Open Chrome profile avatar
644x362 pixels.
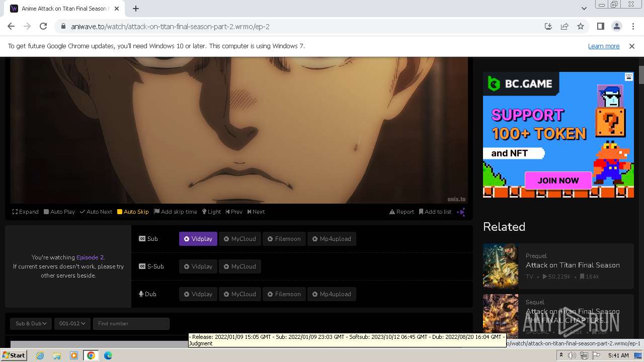click(x=616, y=26)
